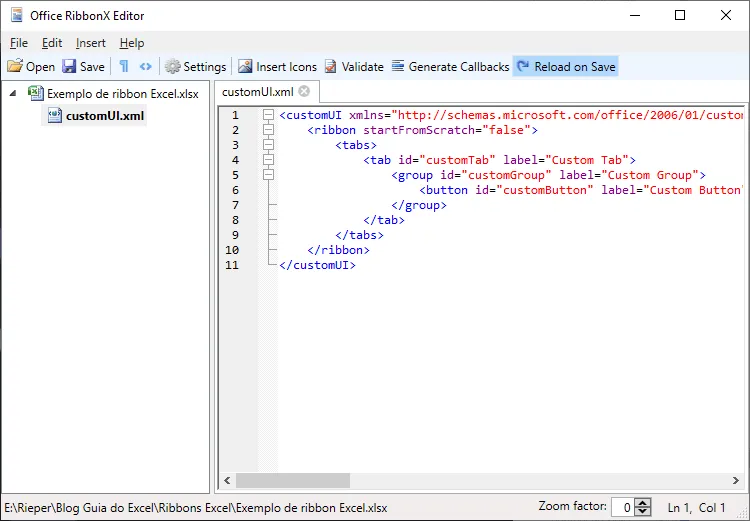750x521 pixels.
Task: Click the scroll left arrow
Action: pos(227,480)
